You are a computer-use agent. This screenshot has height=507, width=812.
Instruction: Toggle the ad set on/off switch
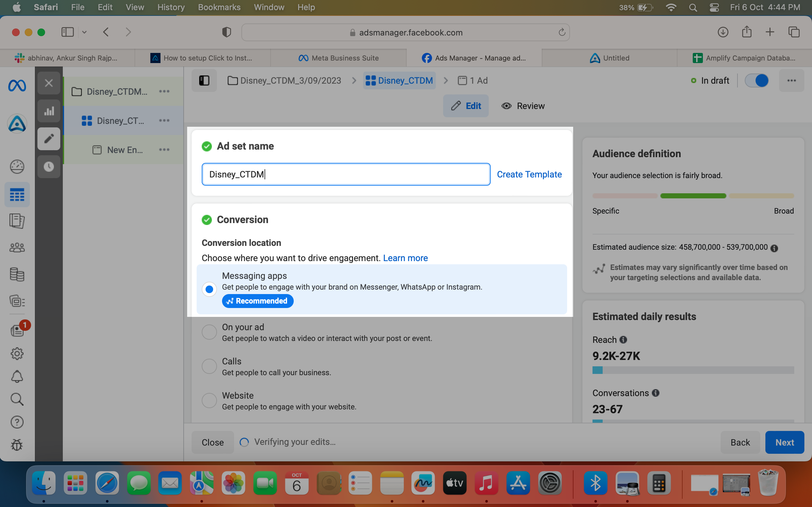click(x=756, y=80)
